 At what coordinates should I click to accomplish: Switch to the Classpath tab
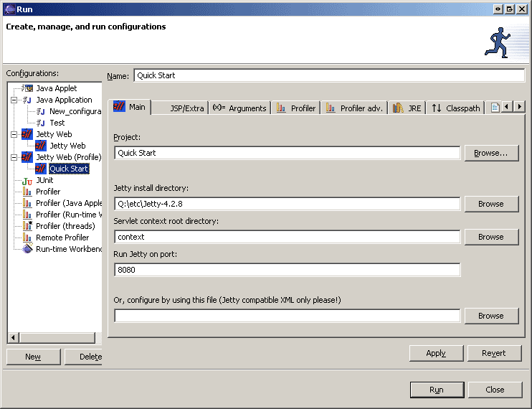(x=455, y=108)
